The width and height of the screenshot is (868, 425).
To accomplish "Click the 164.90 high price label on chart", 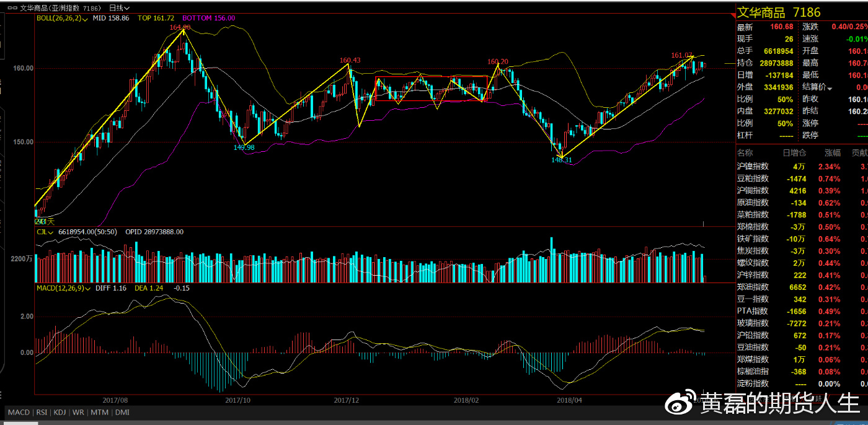I will (180, 27).
